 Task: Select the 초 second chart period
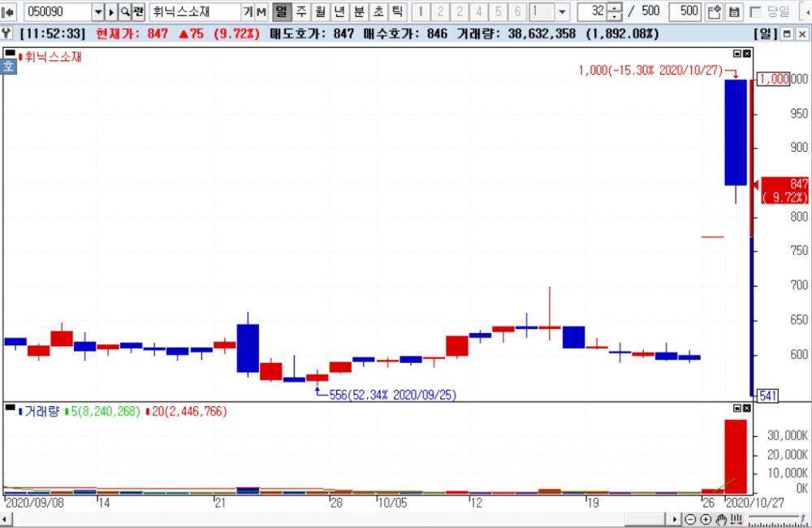[378, 11]
